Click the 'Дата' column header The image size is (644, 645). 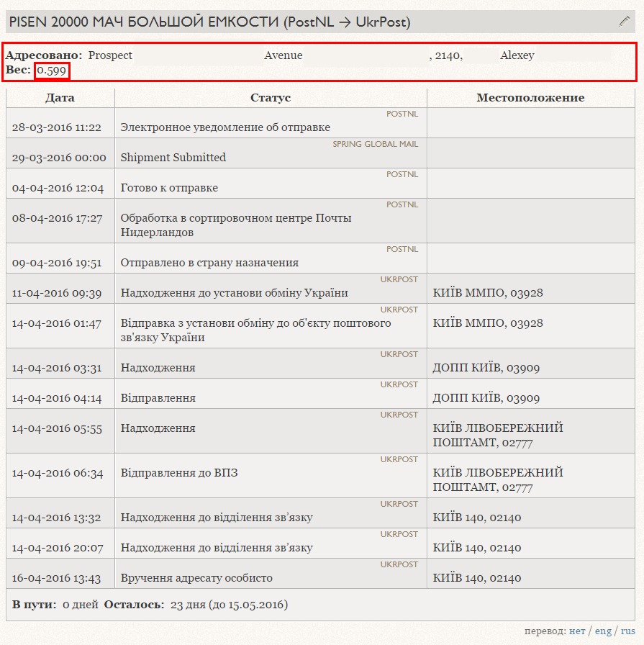coord(60,98)
